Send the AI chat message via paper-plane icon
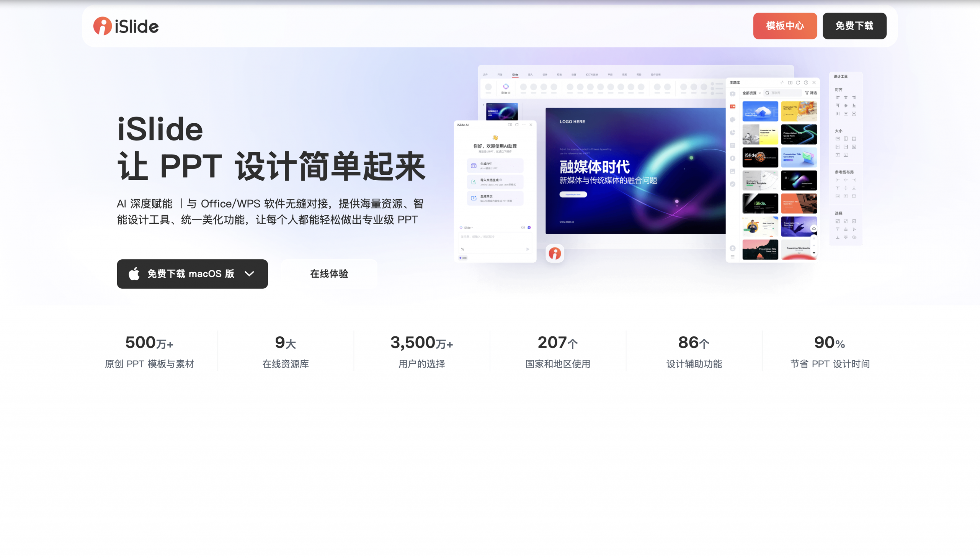The height and width of the screenshot is (558, 980). tap(528, 249)
